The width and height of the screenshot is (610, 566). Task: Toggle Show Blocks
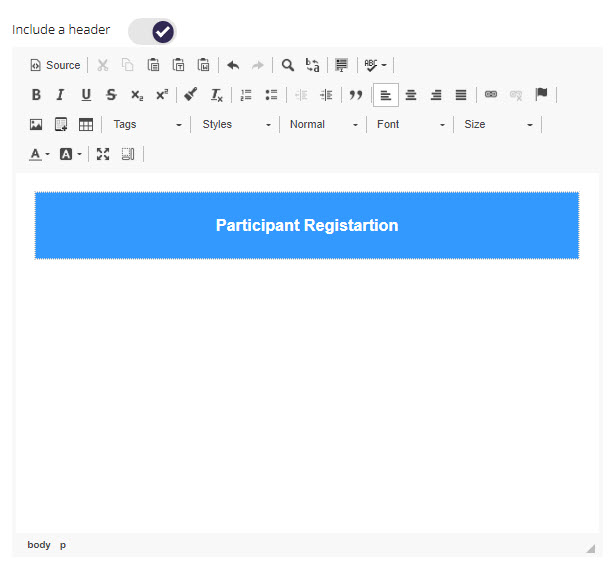point(128,154)
